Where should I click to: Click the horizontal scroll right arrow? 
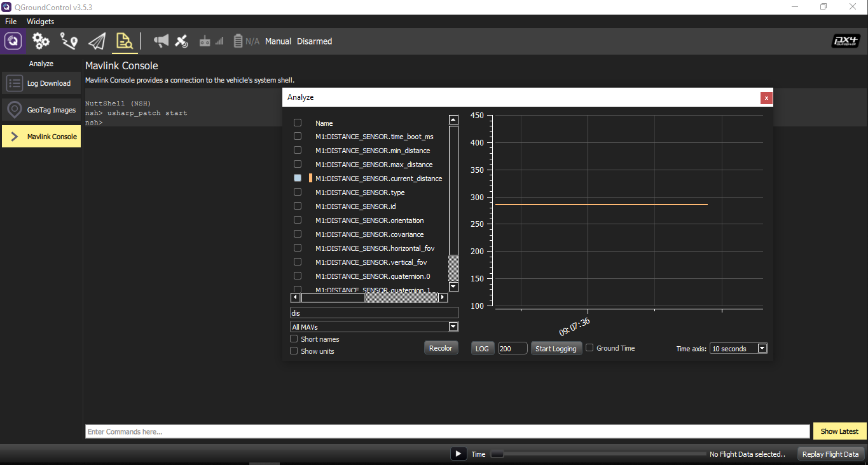[x=443, y=297]
